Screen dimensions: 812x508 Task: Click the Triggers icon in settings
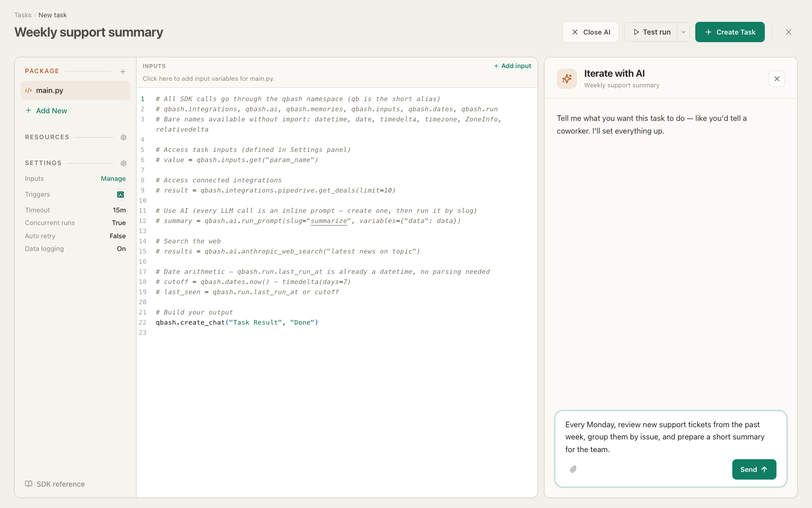[120, 195]
